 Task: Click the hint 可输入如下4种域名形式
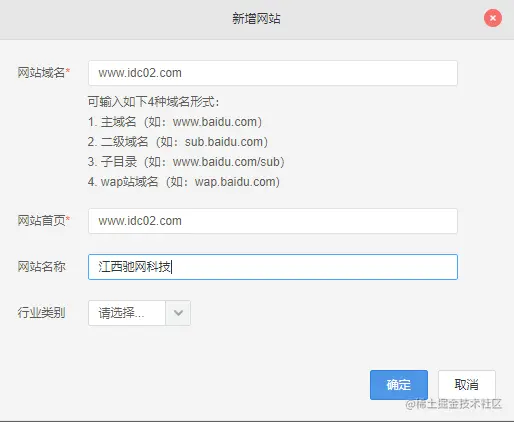coord(154,102)
